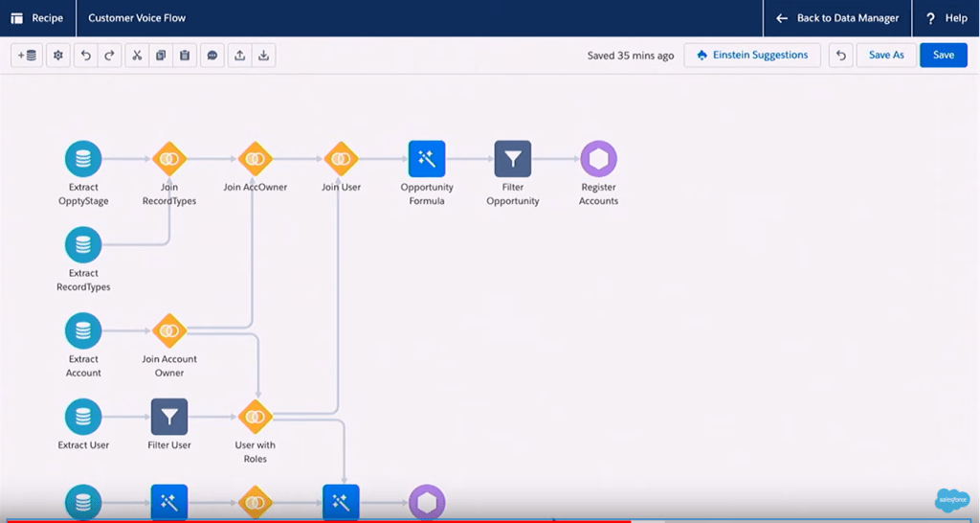The image size is (980, 523).
Task: Click Back to Data Manager link
Action: click(837, 18)
